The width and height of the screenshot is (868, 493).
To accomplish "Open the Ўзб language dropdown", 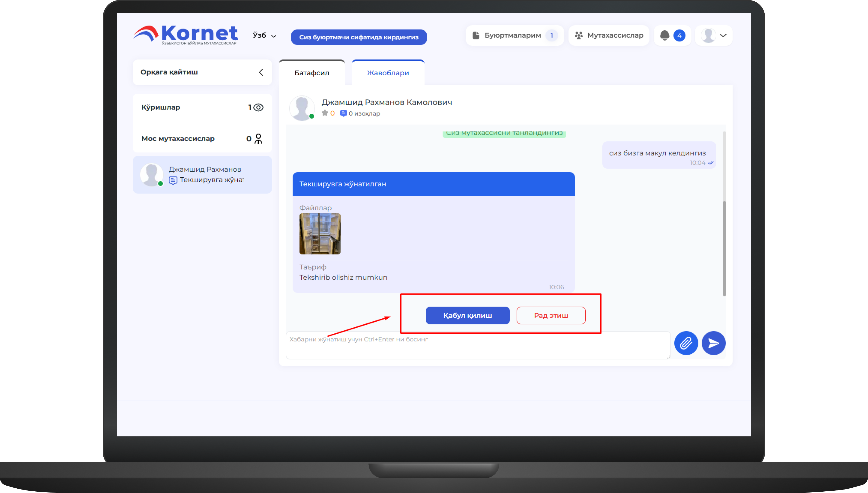I will [264, 35].
